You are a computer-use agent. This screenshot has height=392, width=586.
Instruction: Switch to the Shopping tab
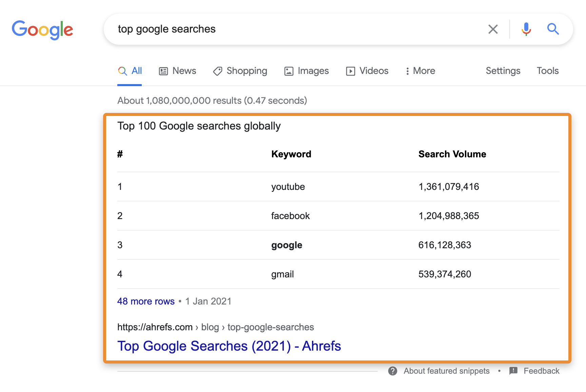247,71
